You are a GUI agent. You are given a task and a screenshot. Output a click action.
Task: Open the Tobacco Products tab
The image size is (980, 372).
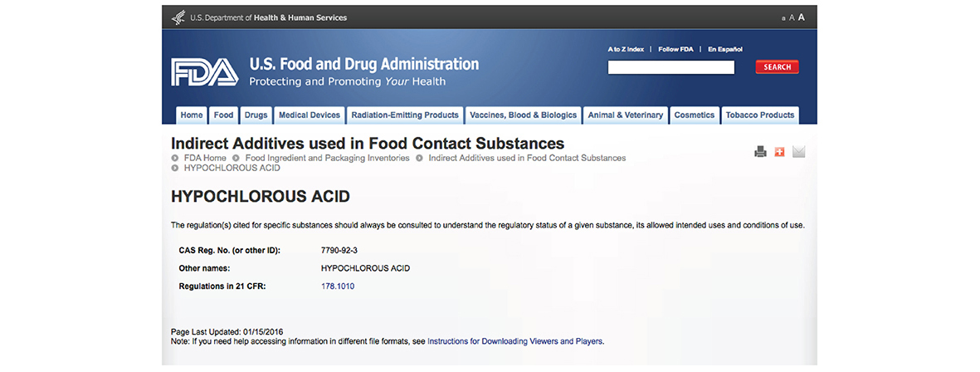(758, 115)
